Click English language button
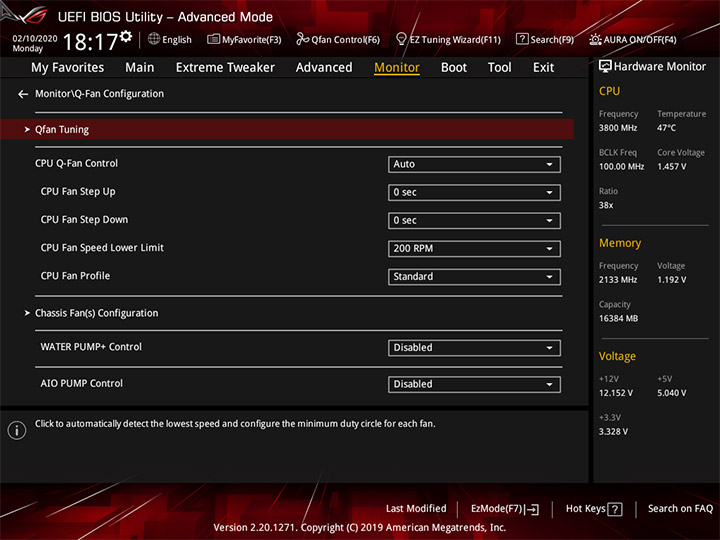Viewport: 720px width, 540px height. [x=177, y=40]
